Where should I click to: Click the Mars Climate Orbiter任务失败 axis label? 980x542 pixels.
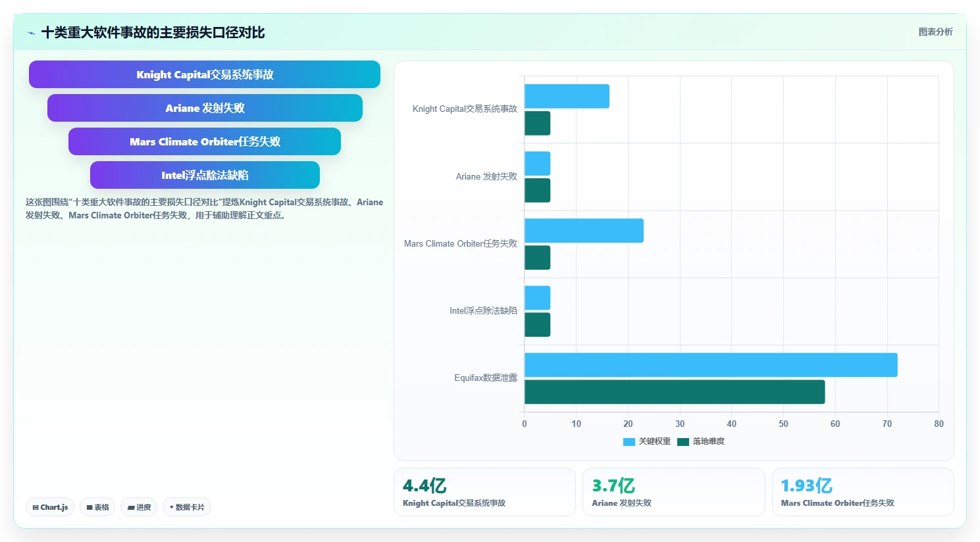(461, 243)
